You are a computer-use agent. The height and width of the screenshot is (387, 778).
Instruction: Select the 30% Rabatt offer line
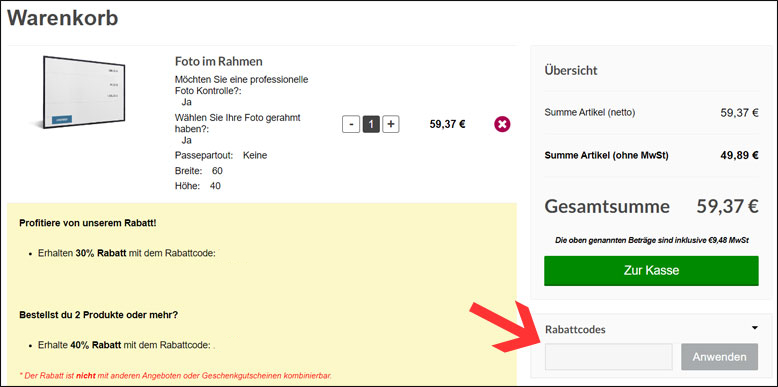(127, 253)
